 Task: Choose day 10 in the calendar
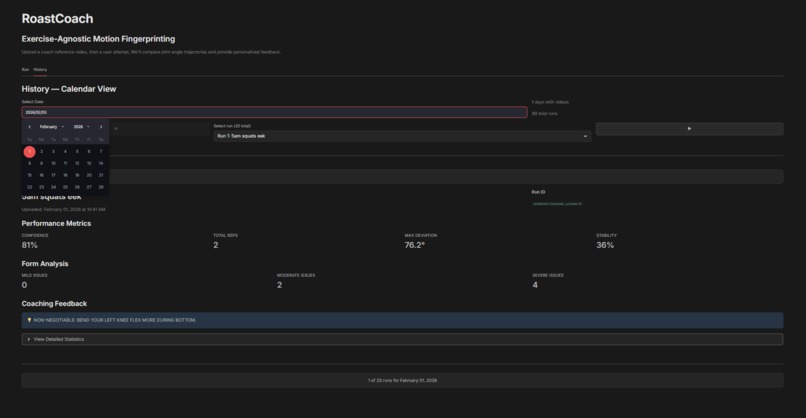click(53, 163)
